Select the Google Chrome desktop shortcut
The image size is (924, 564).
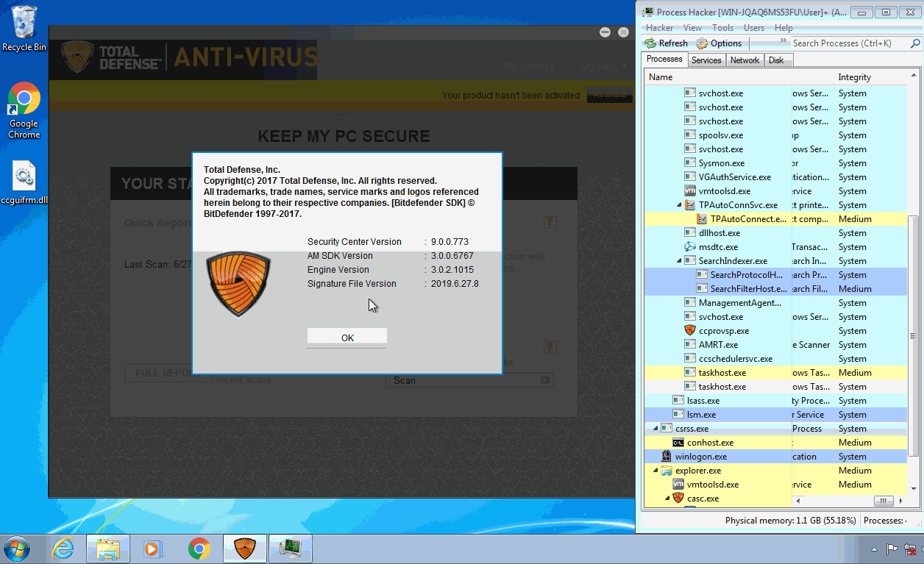[x=24, y=110]
